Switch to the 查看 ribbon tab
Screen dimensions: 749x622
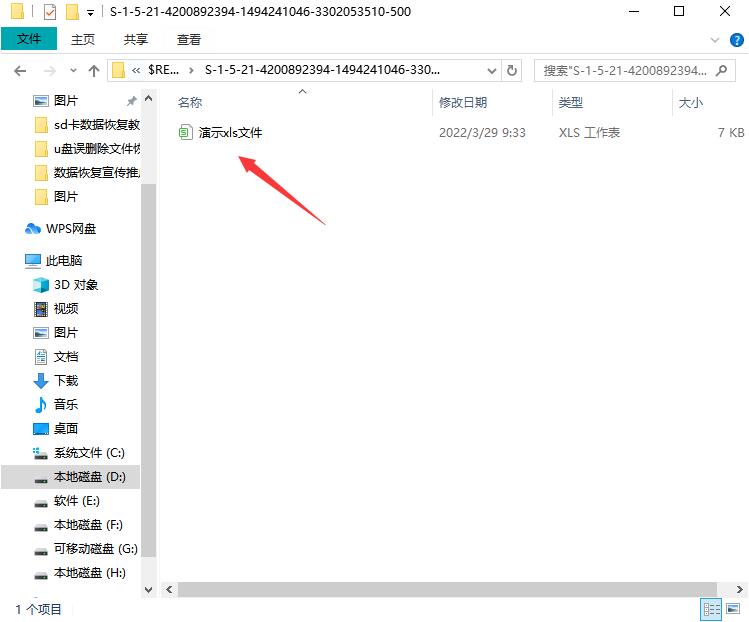[x=189, y=39]
